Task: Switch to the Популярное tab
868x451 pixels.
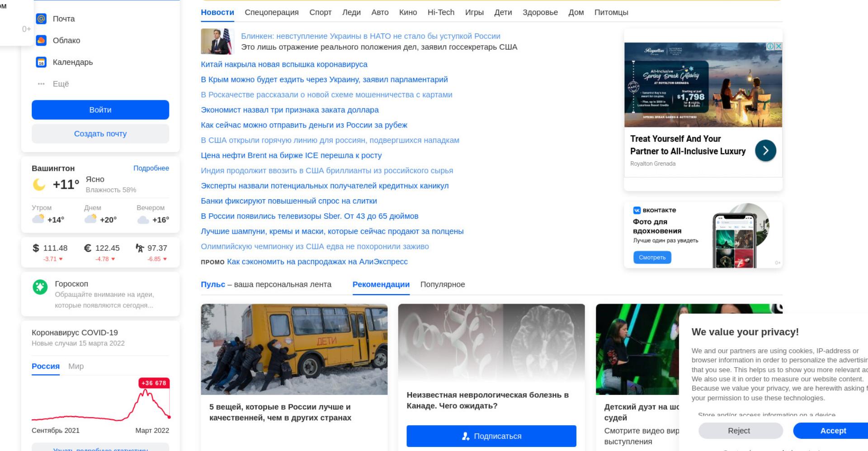Action: [x=443, y=284]
